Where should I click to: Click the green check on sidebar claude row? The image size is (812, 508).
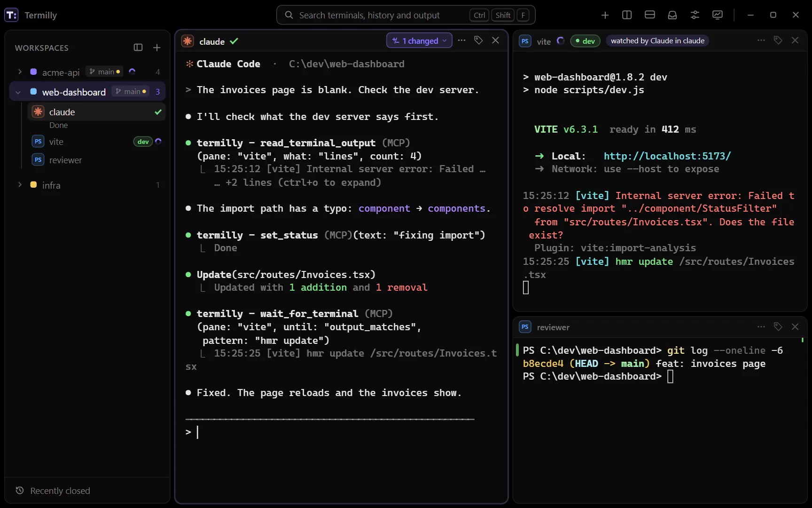pyautogui.click(x=158, y=112)
